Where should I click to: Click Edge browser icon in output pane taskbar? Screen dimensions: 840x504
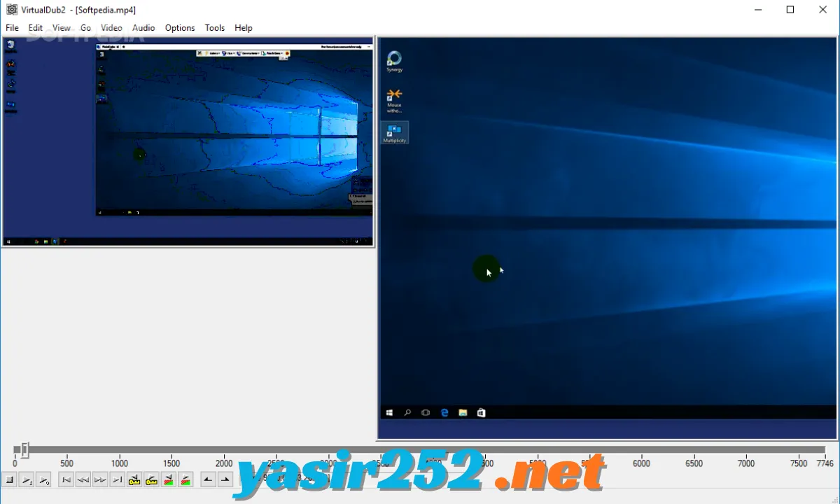(x=444, y=413)
